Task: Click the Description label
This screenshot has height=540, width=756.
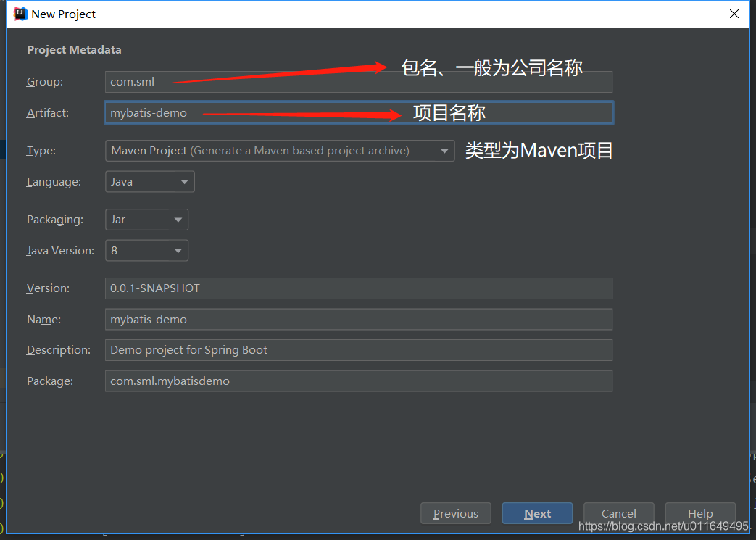Action: 58,350
